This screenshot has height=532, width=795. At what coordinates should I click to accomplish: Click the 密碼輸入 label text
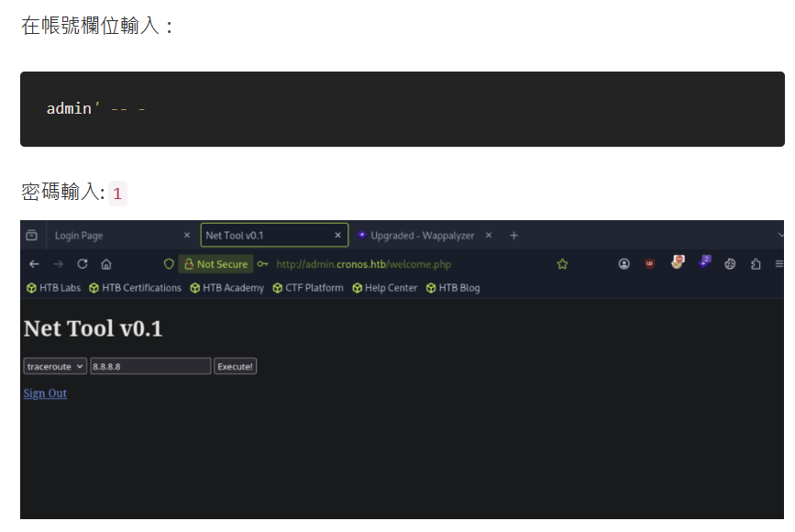point(63,193)
